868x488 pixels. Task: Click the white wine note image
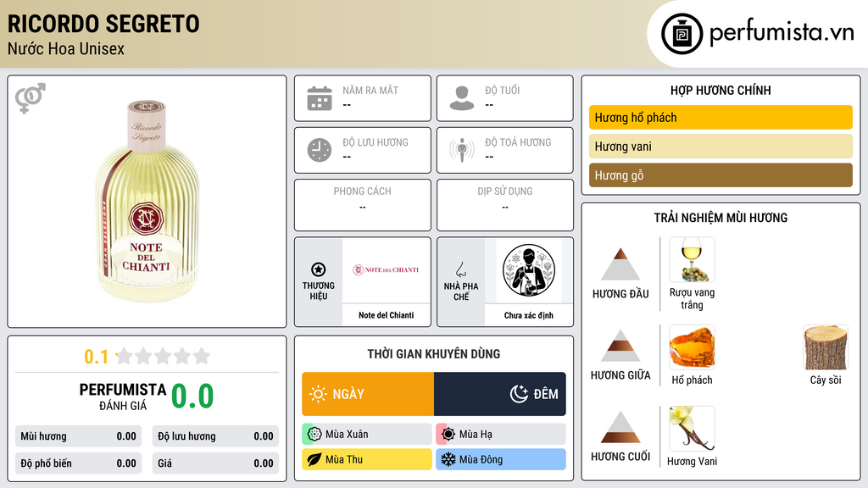pyautogui.click(x=692, y=260)
